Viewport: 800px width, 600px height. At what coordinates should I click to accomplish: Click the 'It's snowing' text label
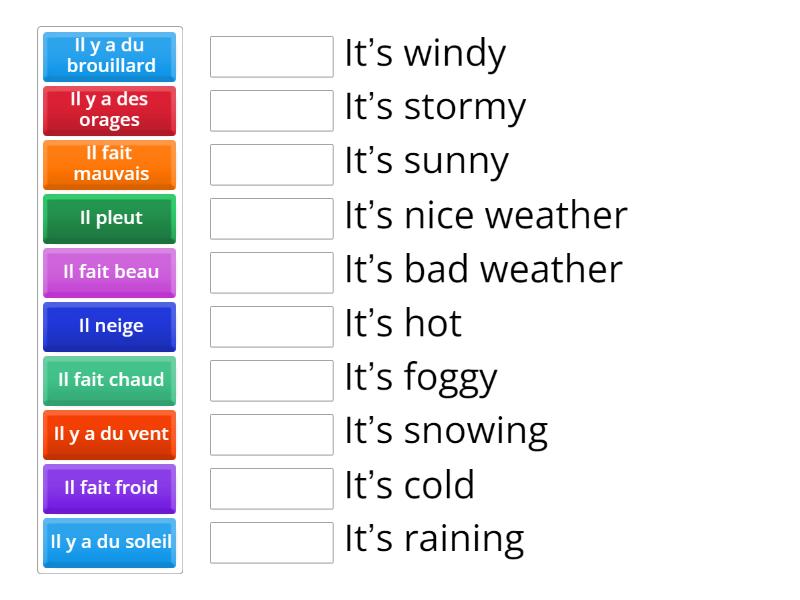444,431
